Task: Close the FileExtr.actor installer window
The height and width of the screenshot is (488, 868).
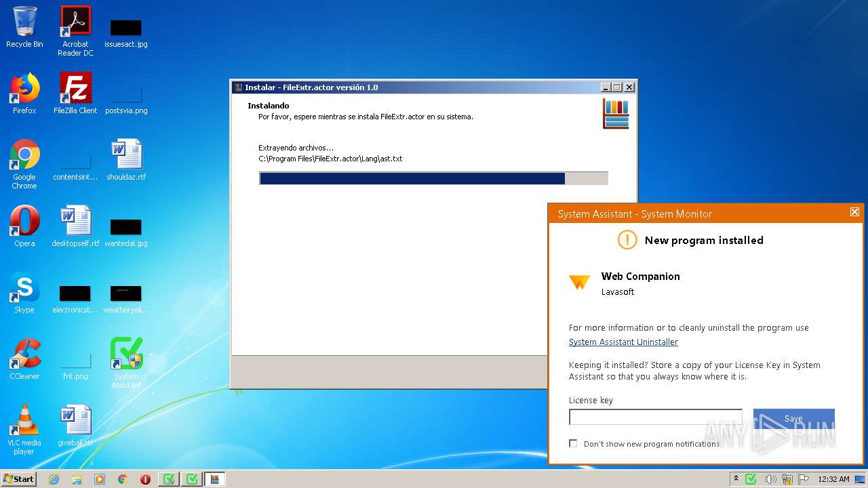Action: [x=629, y=87]
